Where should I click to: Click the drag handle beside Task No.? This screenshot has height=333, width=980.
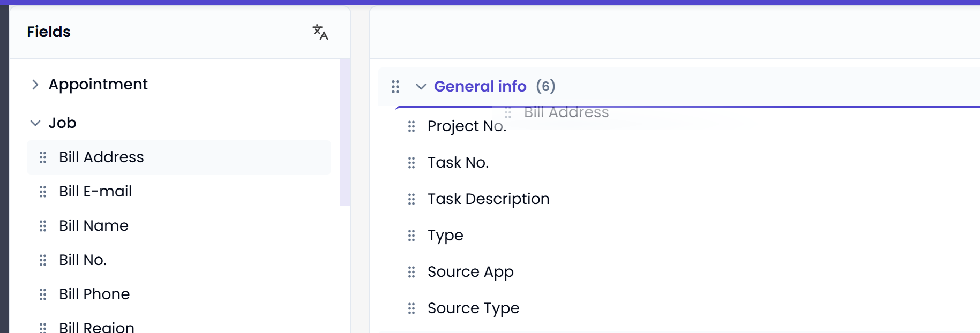click(x=412, y=163)
